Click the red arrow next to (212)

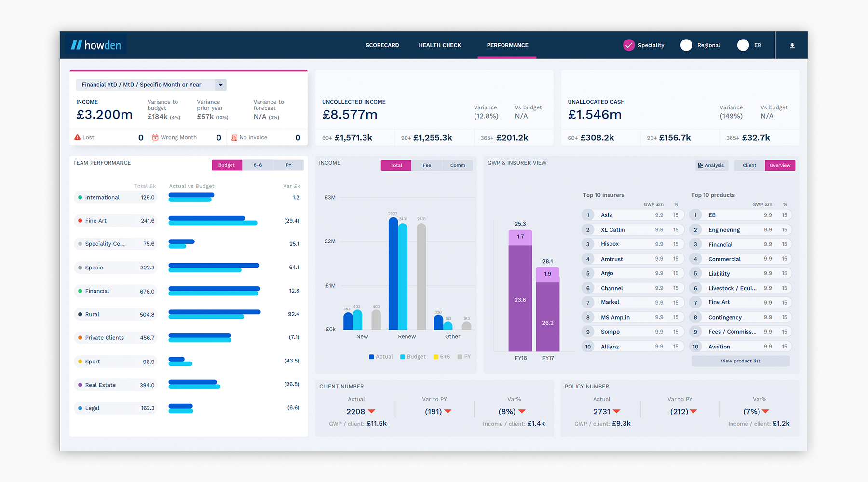click(693, 411)
